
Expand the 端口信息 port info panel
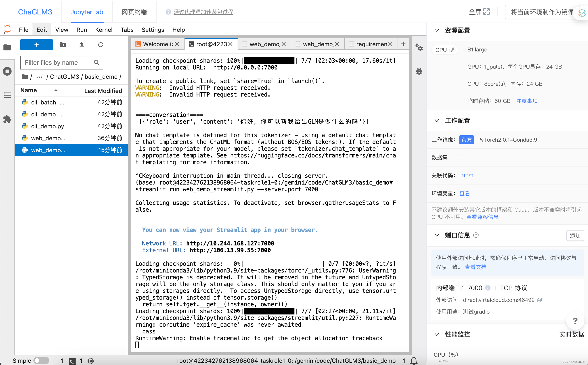coord(437,235)
